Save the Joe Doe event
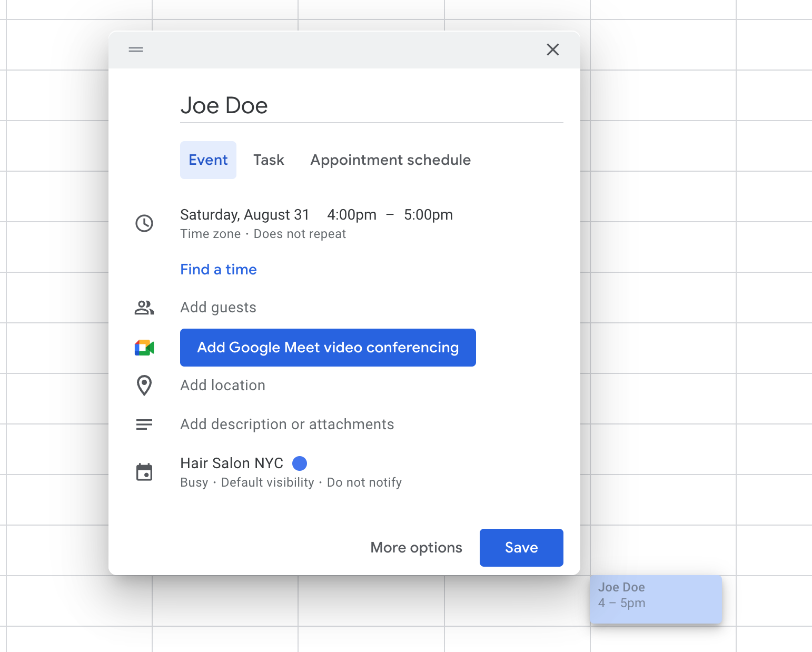The width and height of the screenshot is (812, 652). (521, 547)
